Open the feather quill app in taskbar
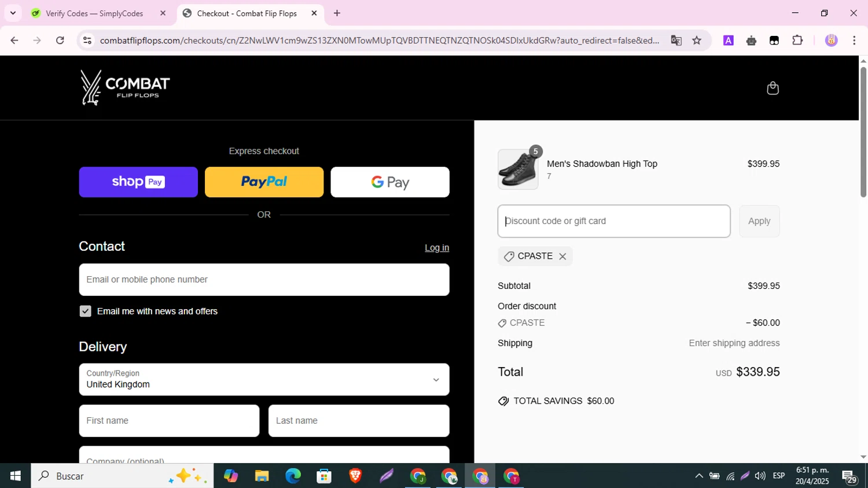The image size is (868, 488). [x=387, y=476]
